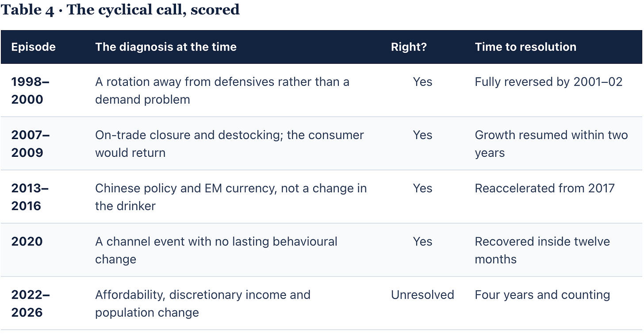This screenshot has height=334, width=644.
Task: Select the 1998–2000 episode cell
Action: click(x=31, y=90)
